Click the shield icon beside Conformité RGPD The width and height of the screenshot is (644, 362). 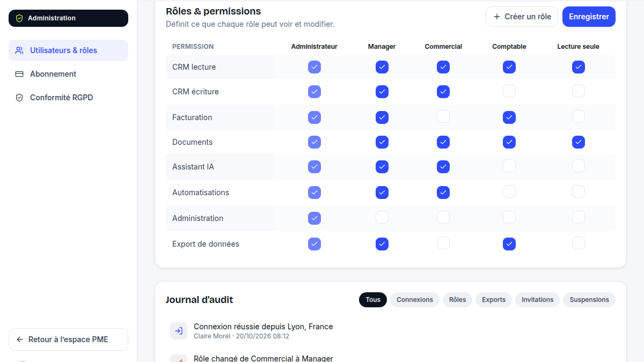pyautogui.click(x=19, y=98)
